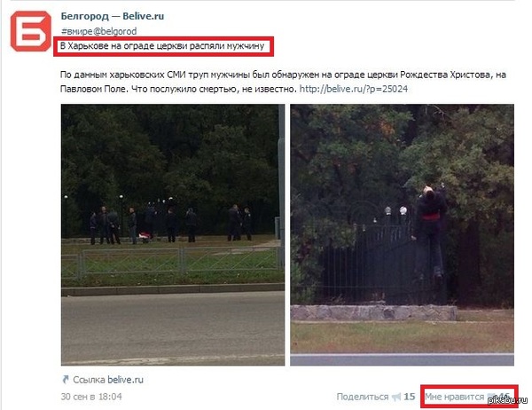The image size is (532, 410).
Task: Enlarge left photo of people near fence
Action: [173, 234]
